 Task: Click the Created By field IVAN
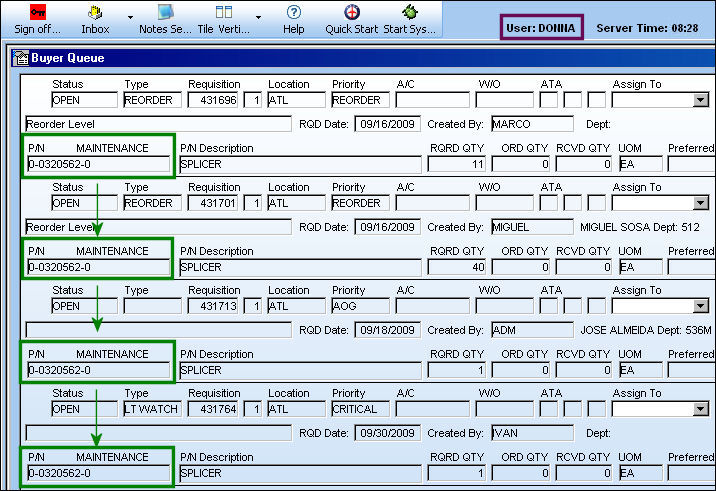tap(532, 433)
